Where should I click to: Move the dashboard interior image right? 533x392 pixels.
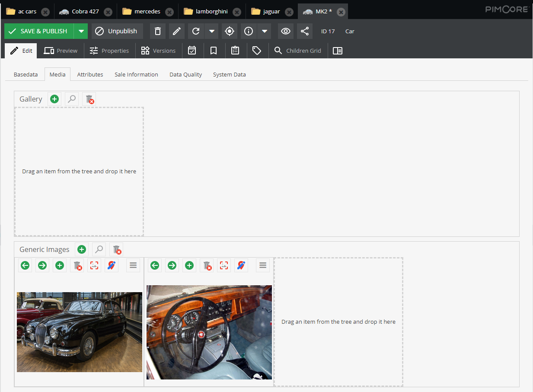[x=172, y=265]
